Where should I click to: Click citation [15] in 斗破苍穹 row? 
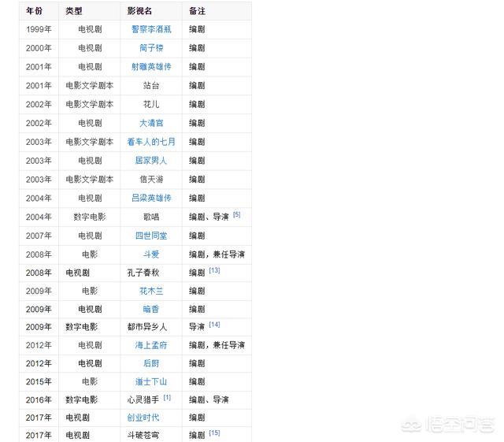pos(214,433)
